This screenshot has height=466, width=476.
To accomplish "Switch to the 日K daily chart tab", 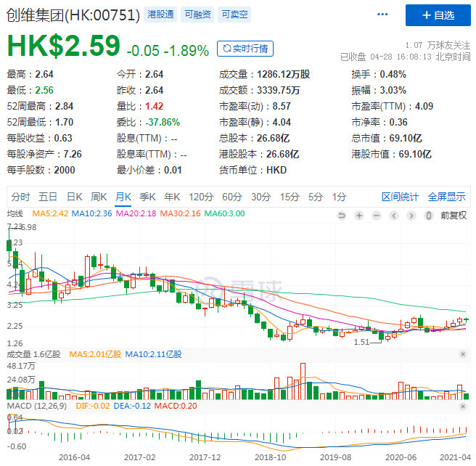I will click(75, 197).
